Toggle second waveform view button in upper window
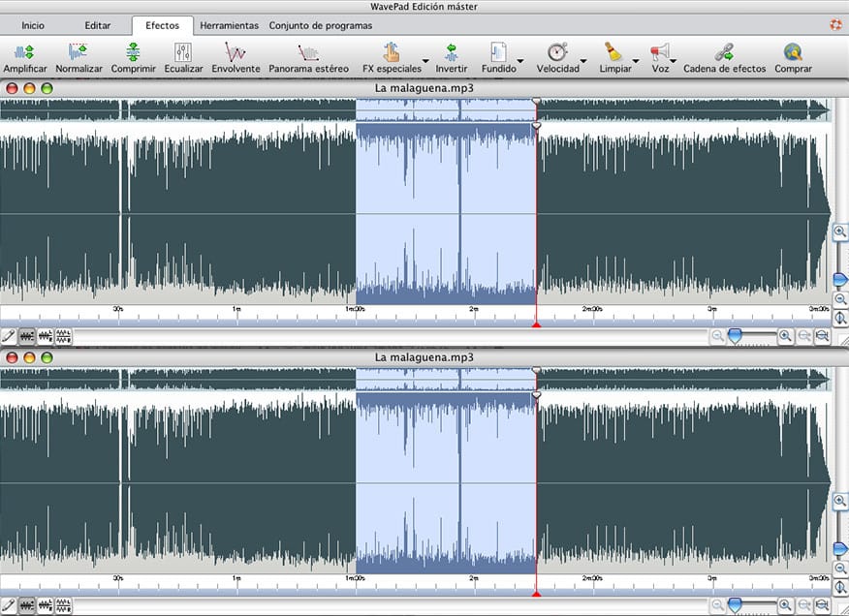Viewport: 849px width, 616px height. click(45, 336)
